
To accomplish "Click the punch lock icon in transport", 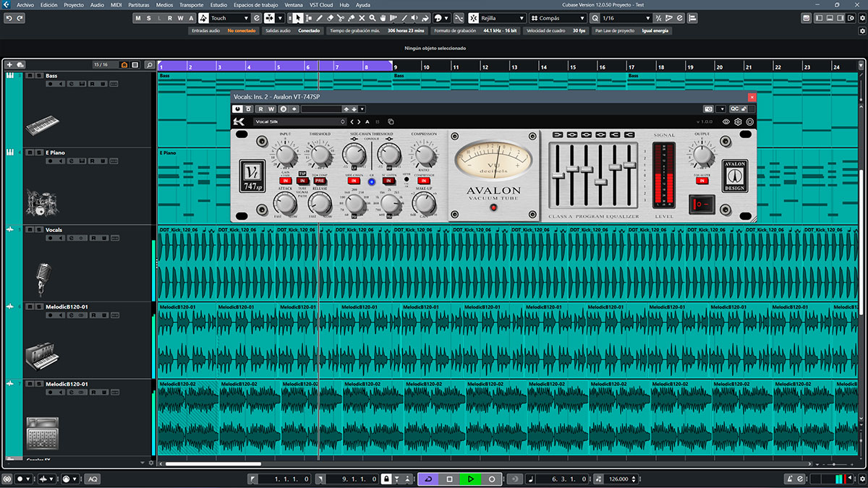I will point(386,479).
